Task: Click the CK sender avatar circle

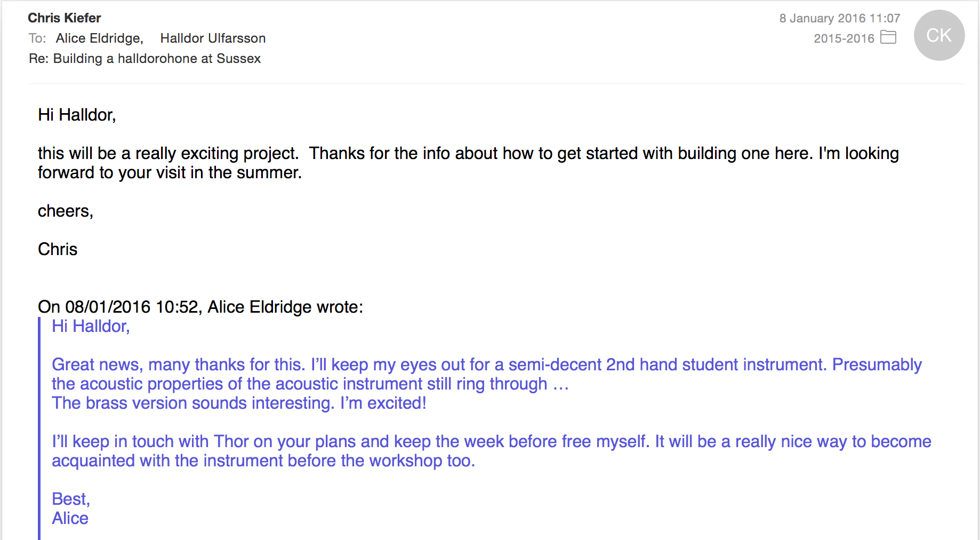Action: [939, 35]
